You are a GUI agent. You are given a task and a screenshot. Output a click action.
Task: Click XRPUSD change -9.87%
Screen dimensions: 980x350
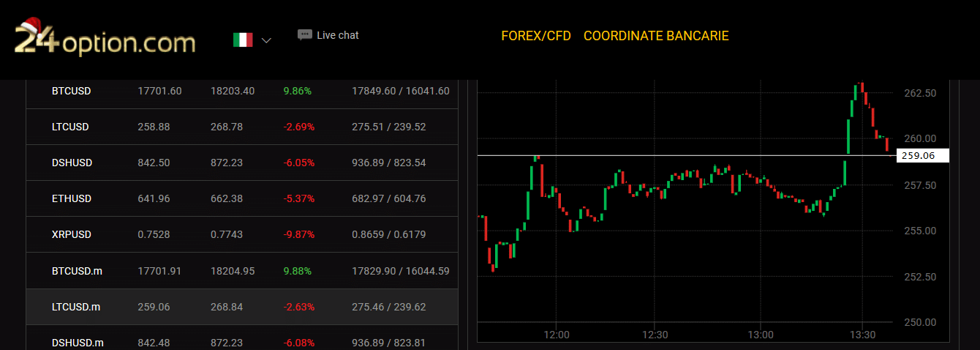click(298, 234)
